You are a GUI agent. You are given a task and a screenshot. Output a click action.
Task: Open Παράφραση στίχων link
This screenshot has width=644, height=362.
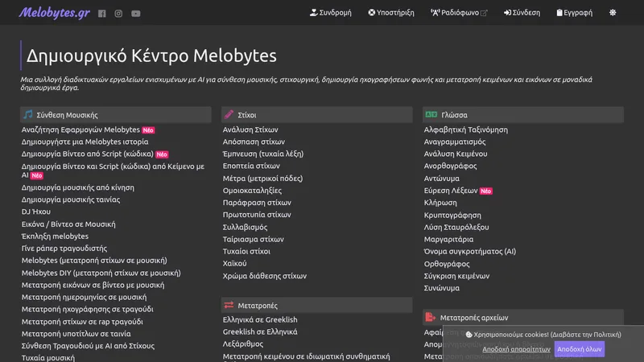(x=257, y=203)
